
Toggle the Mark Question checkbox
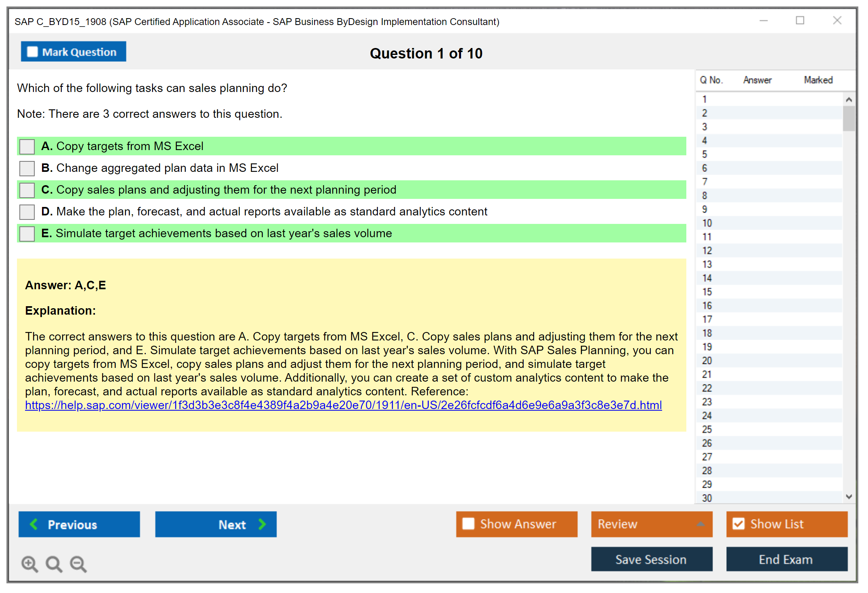point(32,52)
